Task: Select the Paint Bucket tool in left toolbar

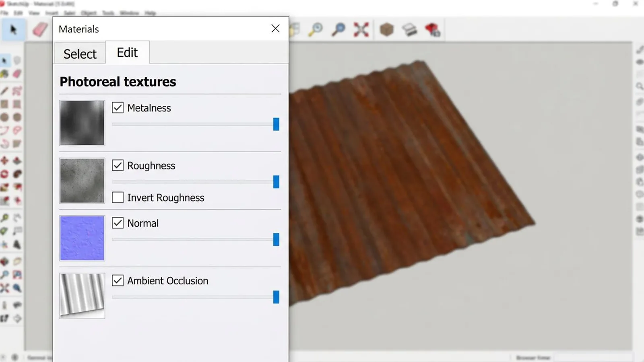Action: pyautogui.click(x=4, y=74)
